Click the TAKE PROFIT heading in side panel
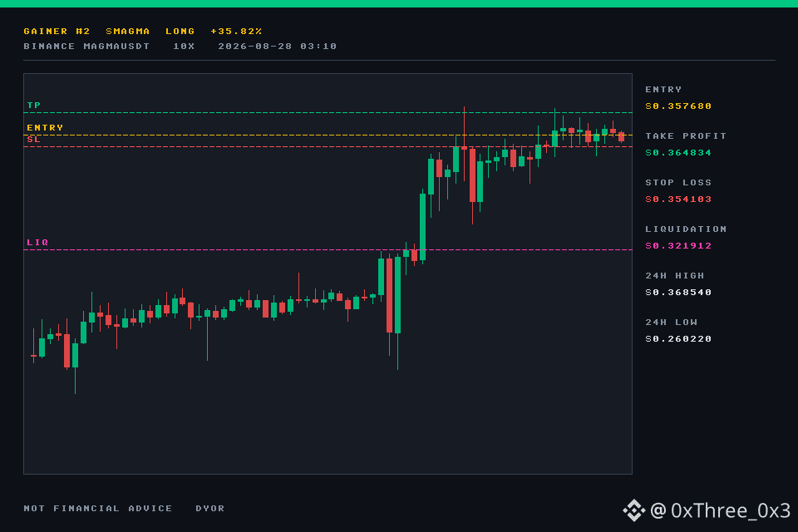Screen dimensions: 798x532 tap(686, 136)
